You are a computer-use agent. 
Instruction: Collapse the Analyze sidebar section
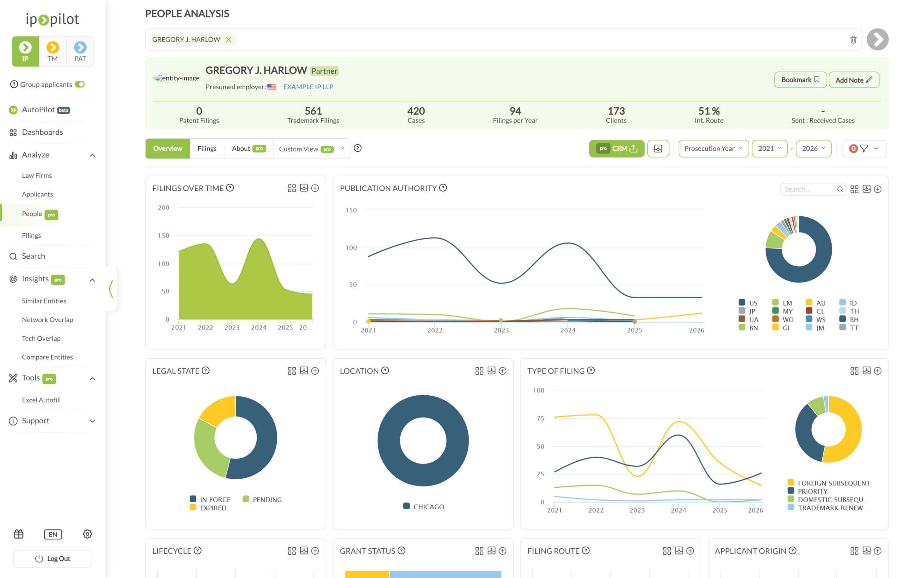[x=92, y=155]
